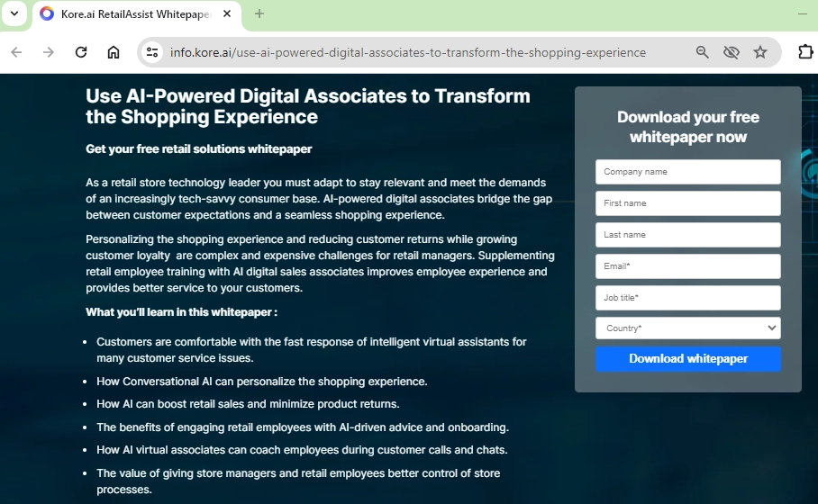Click 'Get your free retail solutions whitepaper' text
818x504 pixels.
point(199,149)
